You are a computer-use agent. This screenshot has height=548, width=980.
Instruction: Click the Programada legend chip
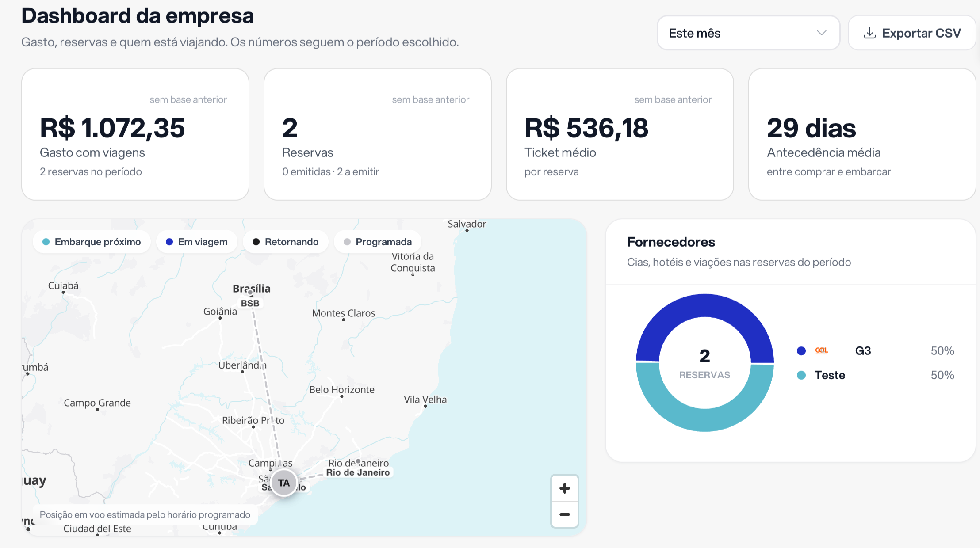(378, 242)
